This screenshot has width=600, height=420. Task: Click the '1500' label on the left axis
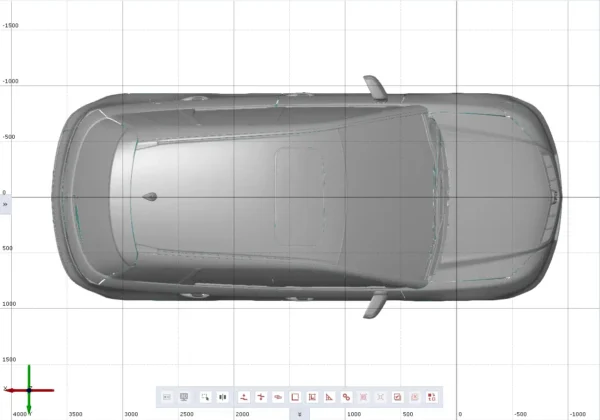click(9, 360)
